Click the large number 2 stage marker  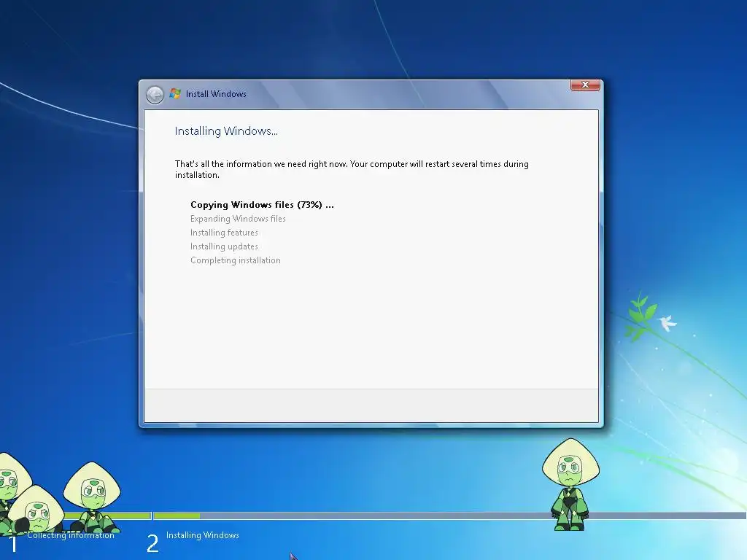click(x=152, y=543)
